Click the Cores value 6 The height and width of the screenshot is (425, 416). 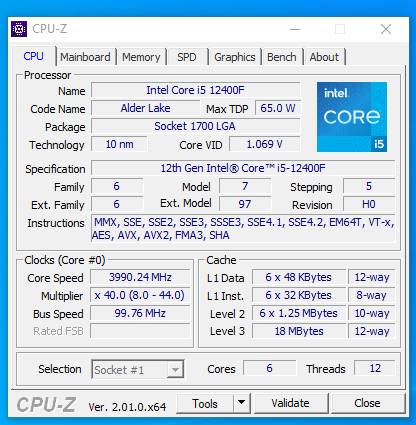click(x=269, y=368)
